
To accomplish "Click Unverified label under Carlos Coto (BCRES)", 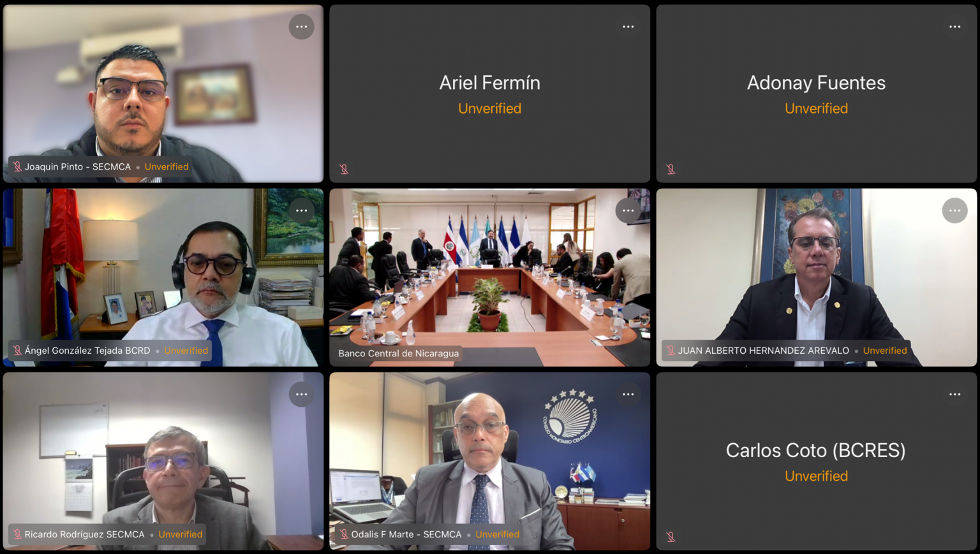I will tap(816, 476).
